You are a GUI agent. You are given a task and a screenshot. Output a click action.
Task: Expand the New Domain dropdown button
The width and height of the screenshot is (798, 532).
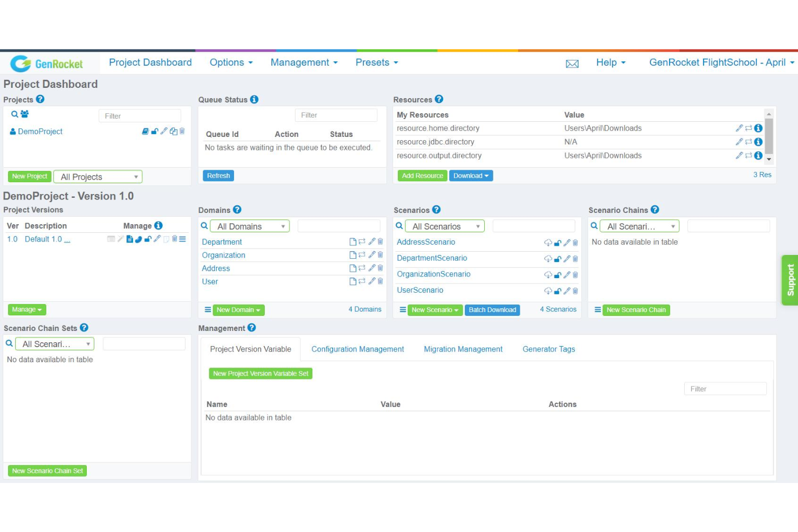pyautogui.click(x=238, y=310)
